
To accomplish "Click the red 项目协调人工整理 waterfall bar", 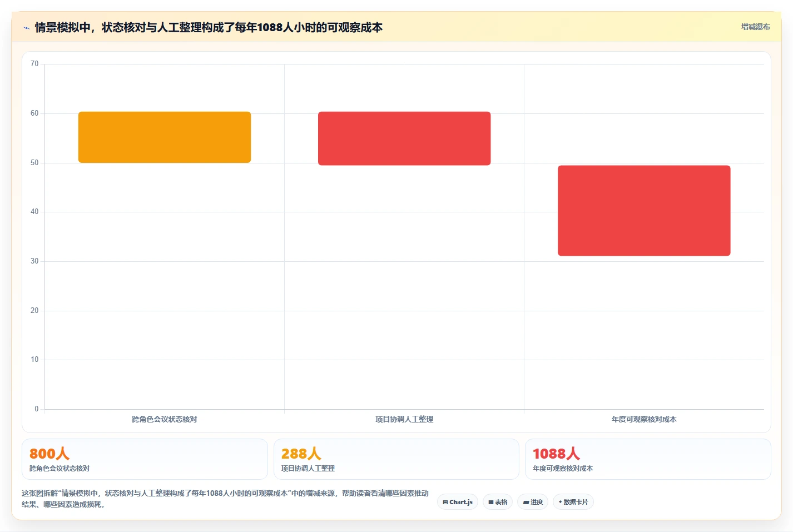I will [x=404, y=138].
